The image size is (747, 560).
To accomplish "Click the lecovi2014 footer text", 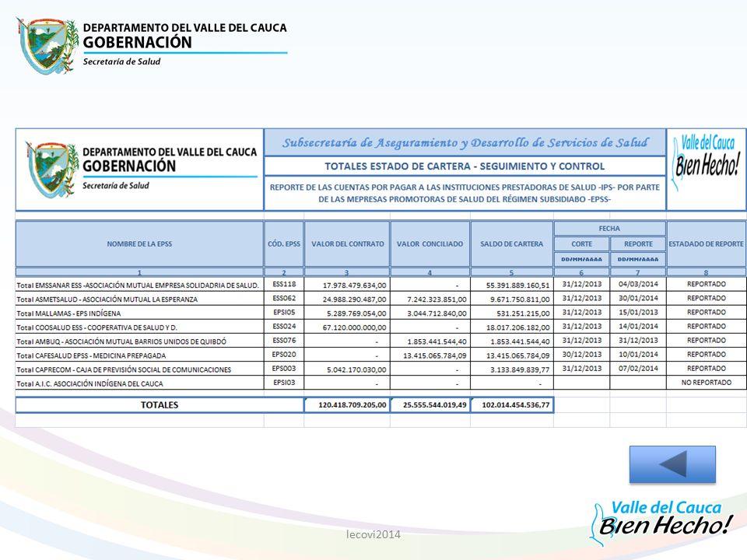I will point(373,535).
